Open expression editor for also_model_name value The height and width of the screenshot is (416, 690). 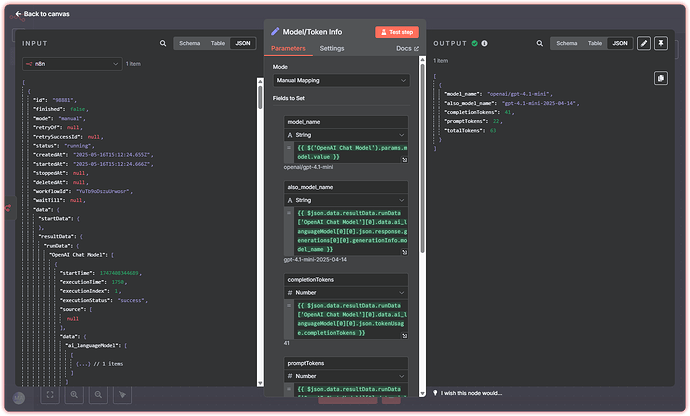tap(404, 252)
